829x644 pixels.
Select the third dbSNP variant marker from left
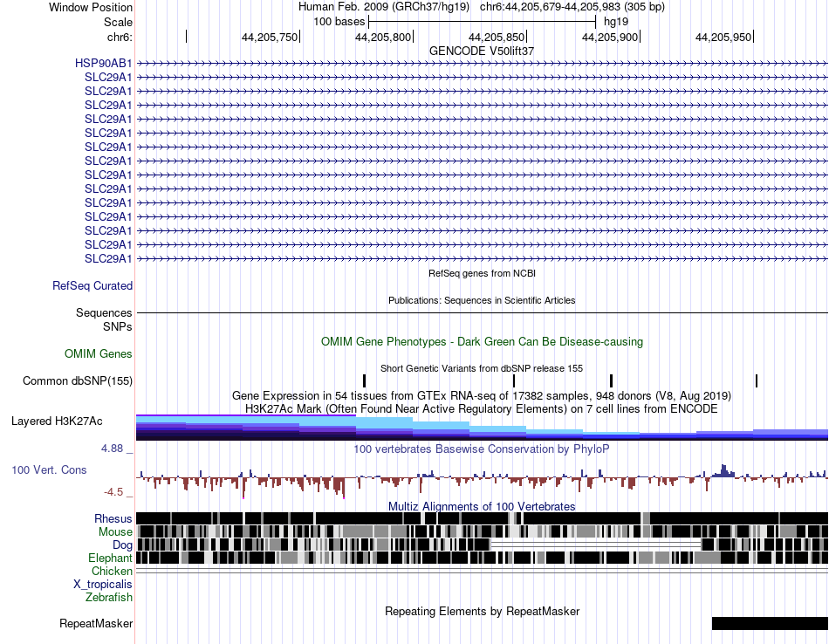[x=611, y=380]
